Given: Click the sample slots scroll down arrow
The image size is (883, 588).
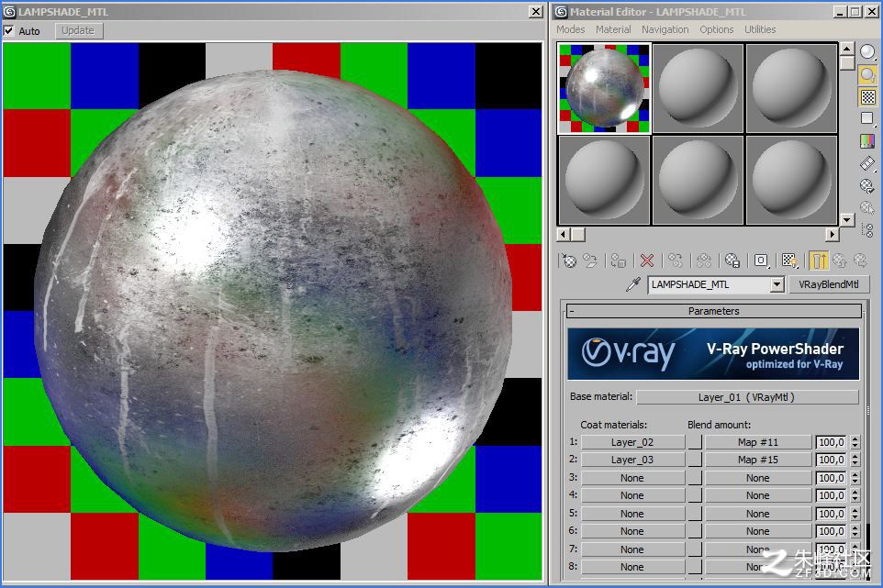Looking at the screenshot, I should pos(846,219).
